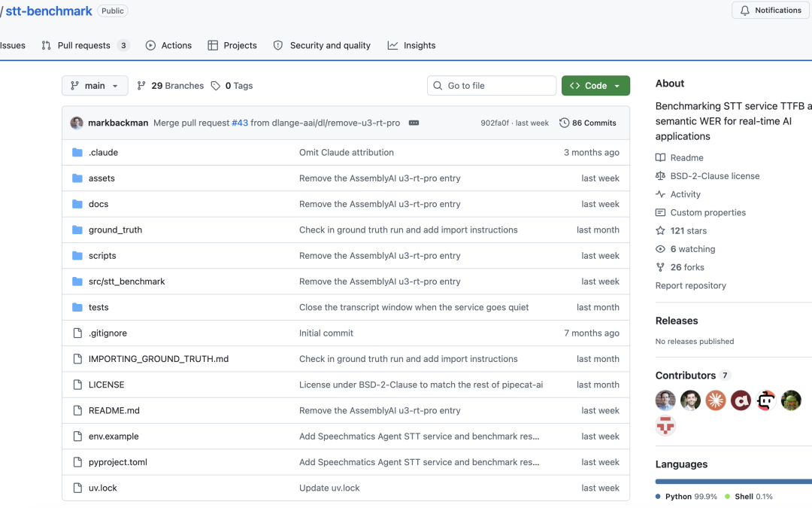Open the main branch dropdown

pyautogui.click(x=95, y=86)
